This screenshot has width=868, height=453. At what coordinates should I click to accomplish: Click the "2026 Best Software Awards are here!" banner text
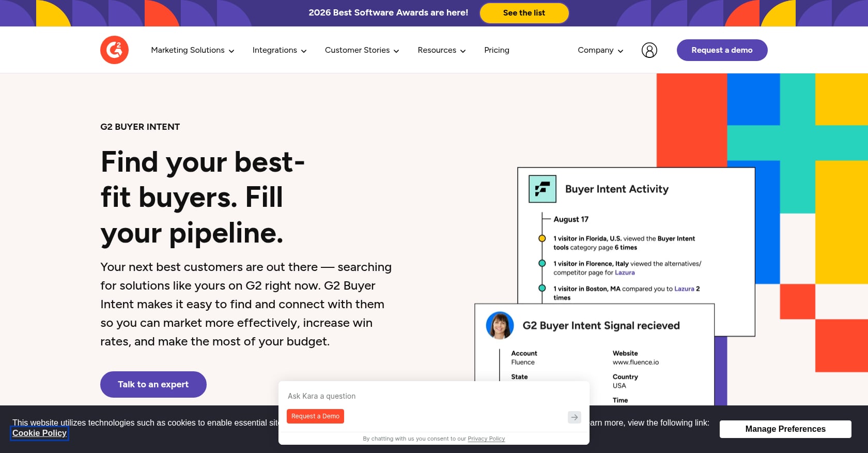coord(389,12)
